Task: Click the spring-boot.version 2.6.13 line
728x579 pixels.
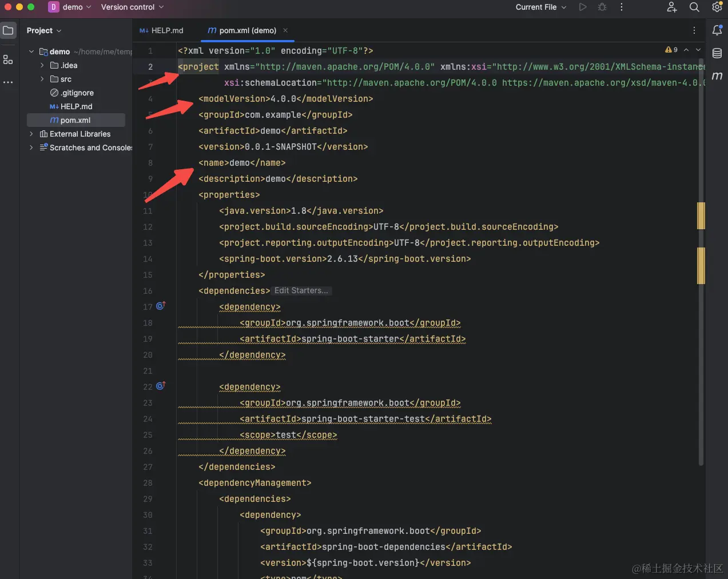Action: click(345, 259)
